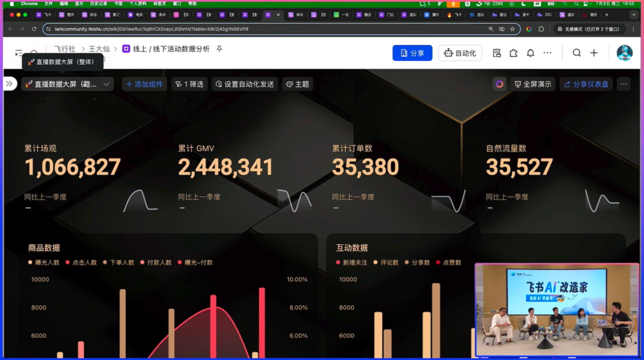Click the plus icon beside search
644x360 pixels.
pyautogui.click(x=594, y=53)
